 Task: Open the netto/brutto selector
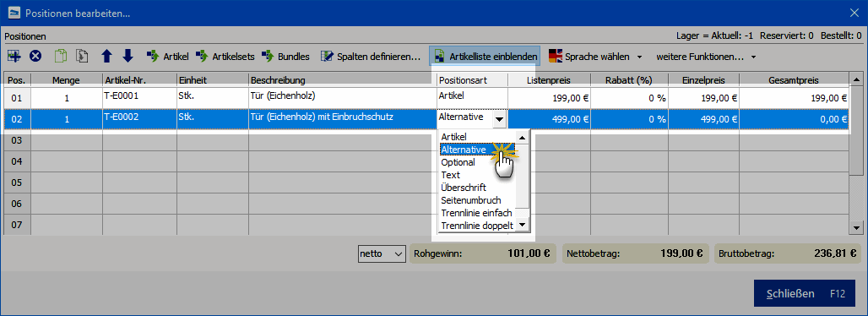click(382, 254)
